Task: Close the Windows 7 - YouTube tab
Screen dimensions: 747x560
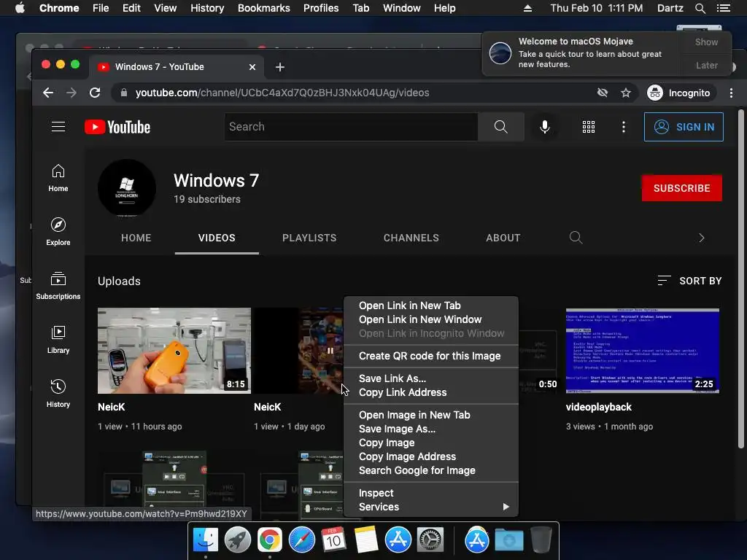Action: pos(252,67)
